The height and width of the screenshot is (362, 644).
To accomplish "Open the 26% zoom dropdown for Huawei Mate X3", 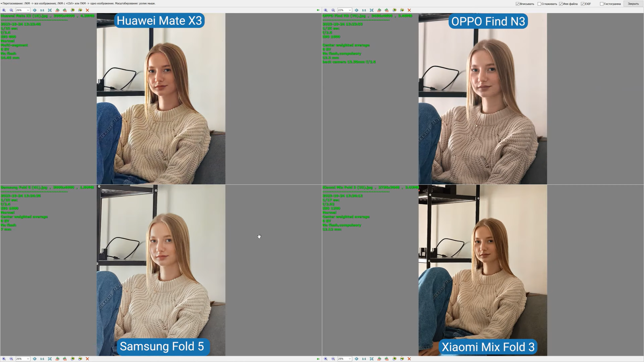I will pyautogui.click(x=23, y=10).
